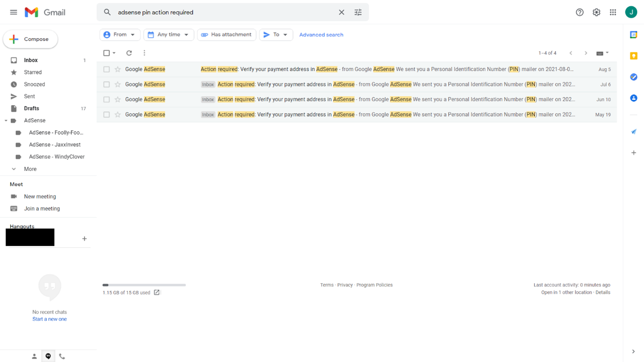This screenshot has height=362, width=644.
Task: Click the Start a new one link
Action: 49,319
